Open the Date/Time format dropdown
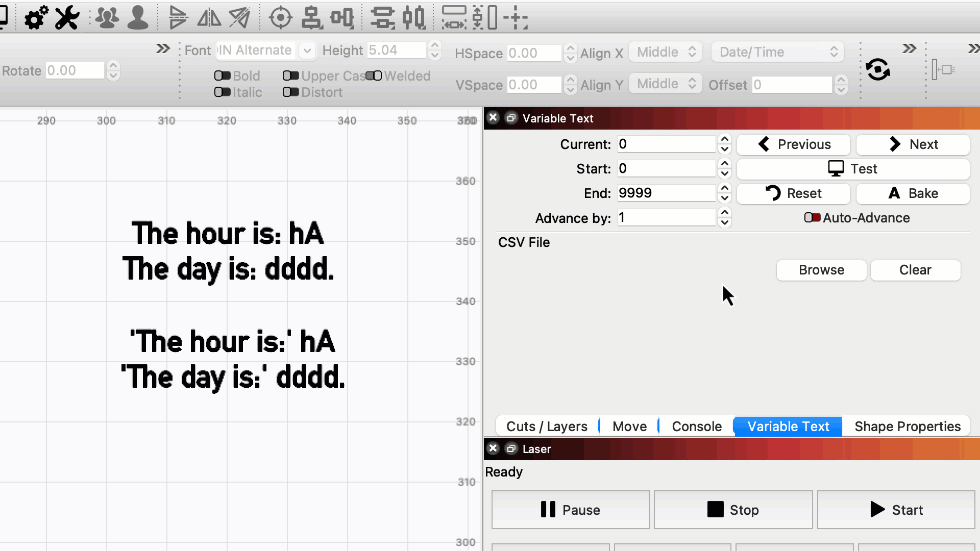The image size is (980, 551). pos(777,52)
